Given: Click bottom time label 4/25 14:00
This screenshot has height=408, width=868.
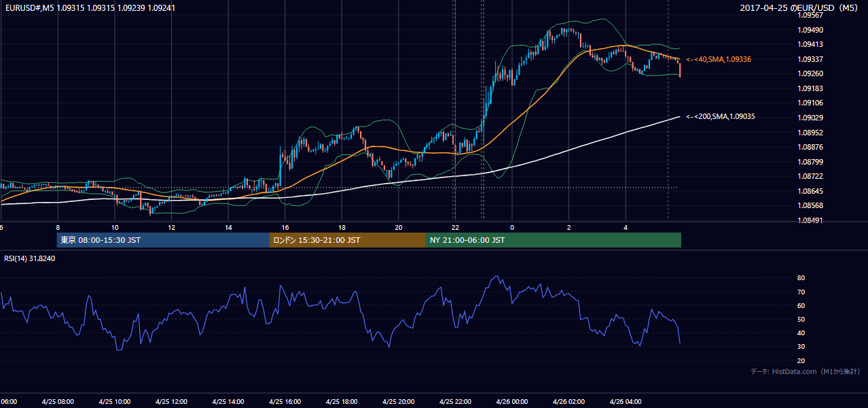Looking at the screenshot, I should click(228, 401).
